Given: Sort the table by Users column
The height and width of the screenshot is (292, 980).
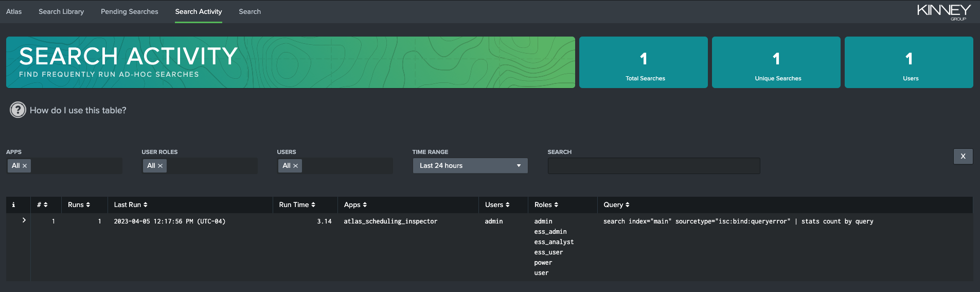Looking at the screenshot, I should coord(497,204).
